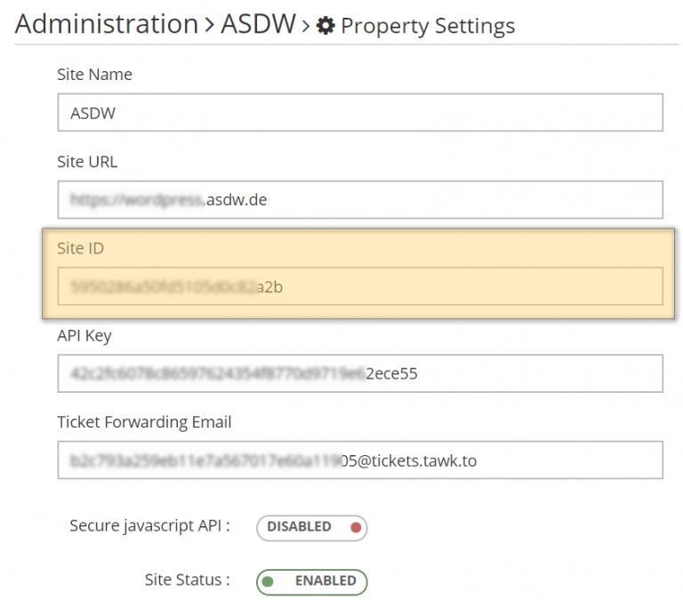The image size is (683, 616).
Task: Click the Ticket Forwarding Email label
Action: [x=144, y=422]
